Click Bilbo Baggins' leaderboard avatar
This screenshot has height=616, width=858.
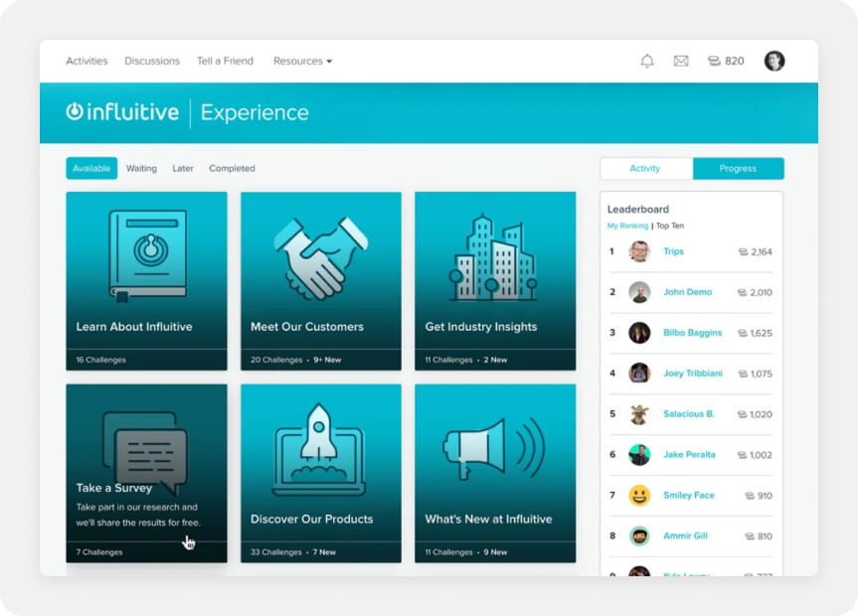click(639, 333)
